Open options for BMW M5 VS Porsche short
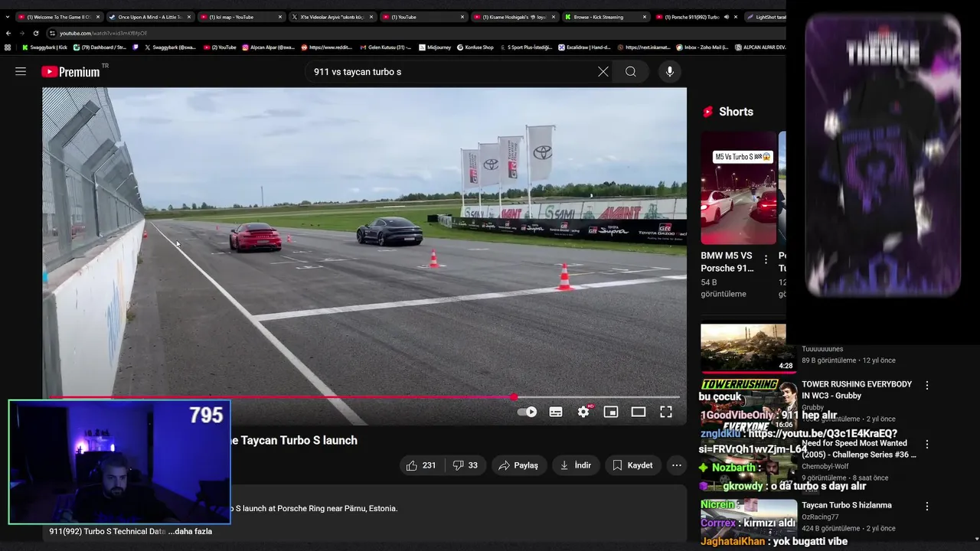 coord(766,260)
